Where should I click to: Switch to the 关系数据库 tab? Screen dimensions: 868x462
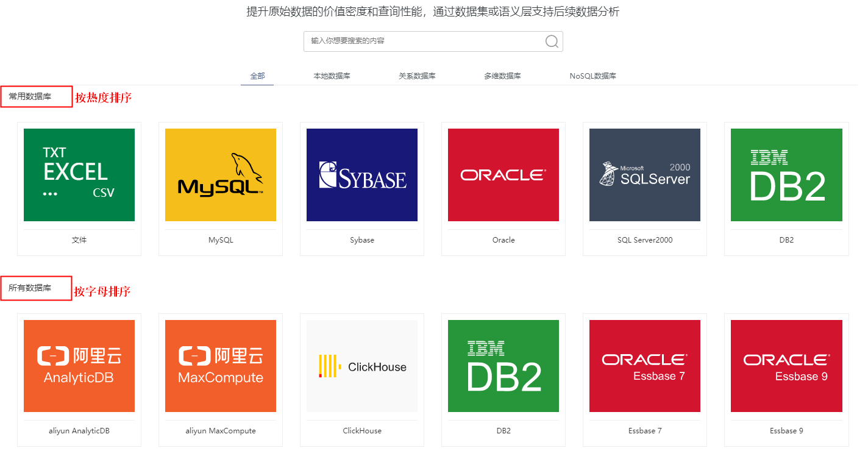pyautogui.click(x=417, y=76)
